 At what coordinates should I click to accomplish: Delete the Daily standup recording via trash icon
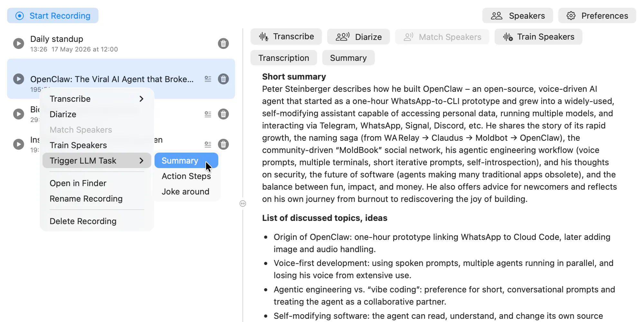(x=223, y=43)
